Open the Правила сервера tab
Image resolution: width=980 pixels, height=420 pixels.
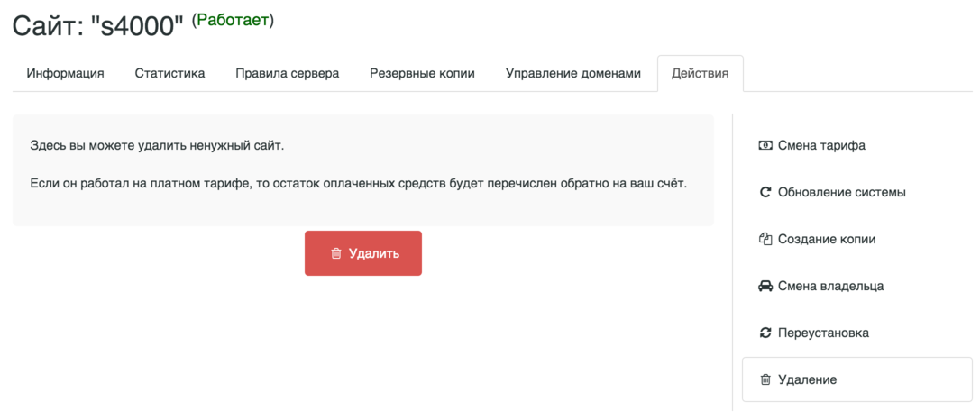[x=288, y=73]
